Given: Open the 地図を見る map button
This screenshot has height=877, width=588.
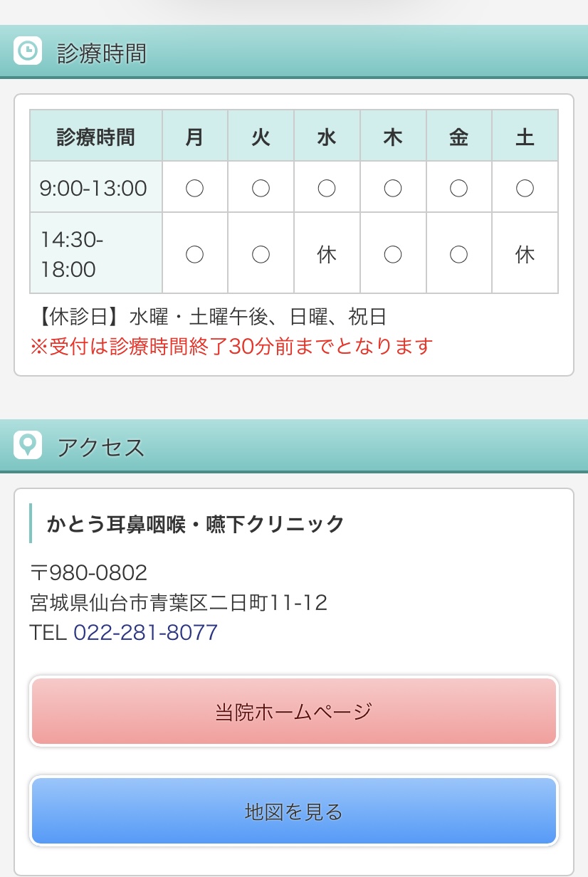Looking at the screenshot, I should 294,811.
